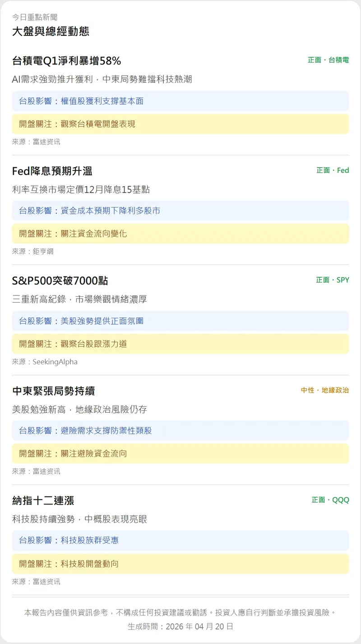Open the S&P500突破7000點 headline

tap(60, 281)
